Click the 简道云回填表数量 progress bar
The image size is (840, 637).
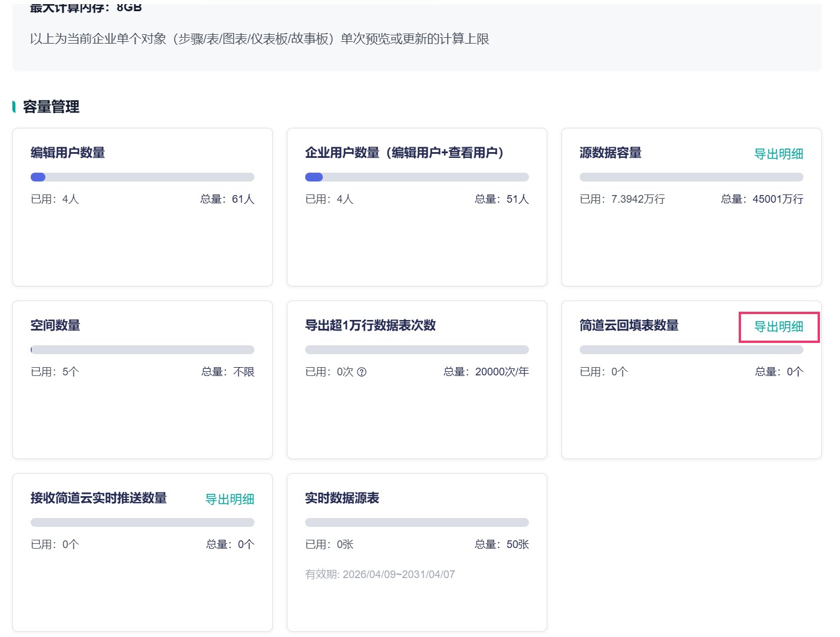point(692,349)
